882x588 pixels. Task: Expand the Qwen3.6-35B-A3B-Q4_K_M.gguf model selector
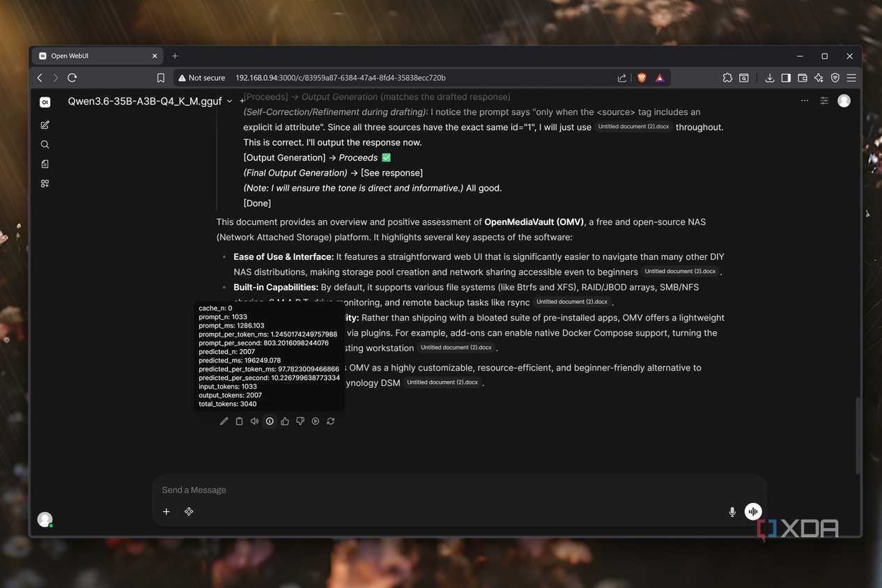tap(150, 101)
